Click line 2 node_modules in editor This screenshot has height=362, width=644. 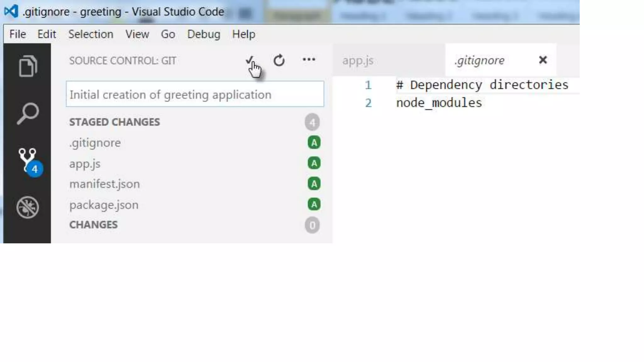(x=439, y=103)
